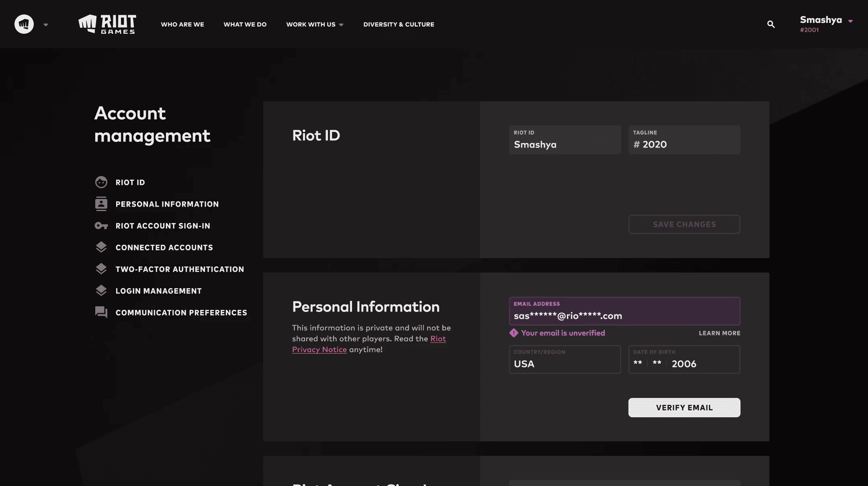This screenshot has width=868, height=486.
Task: Focus the Email Address field
Action: [x=624, y=311]
